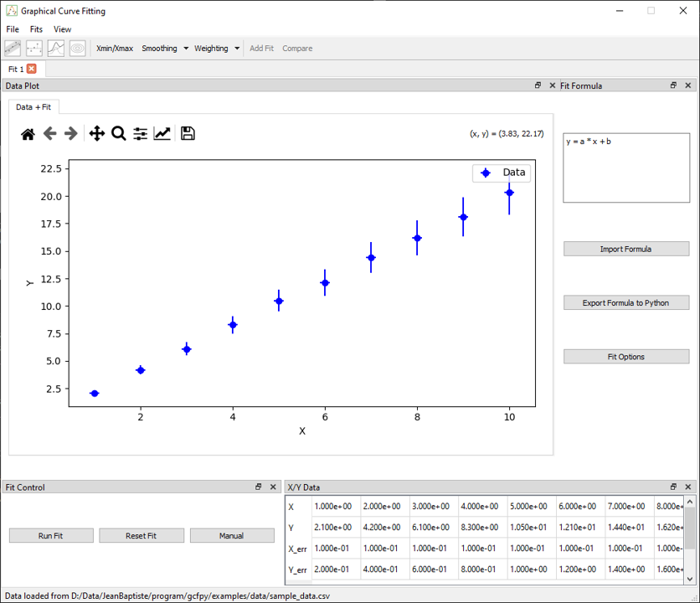Click the X_err row header

point(298,549)
